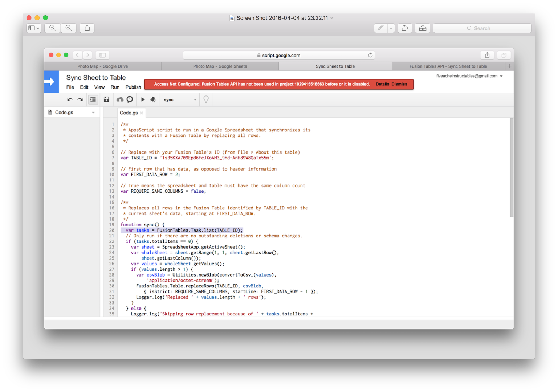The width and height of the screenshot is (558, 392).
Task: Expand the Code.gs file dropdown in the sidebar
Action: 94,112
